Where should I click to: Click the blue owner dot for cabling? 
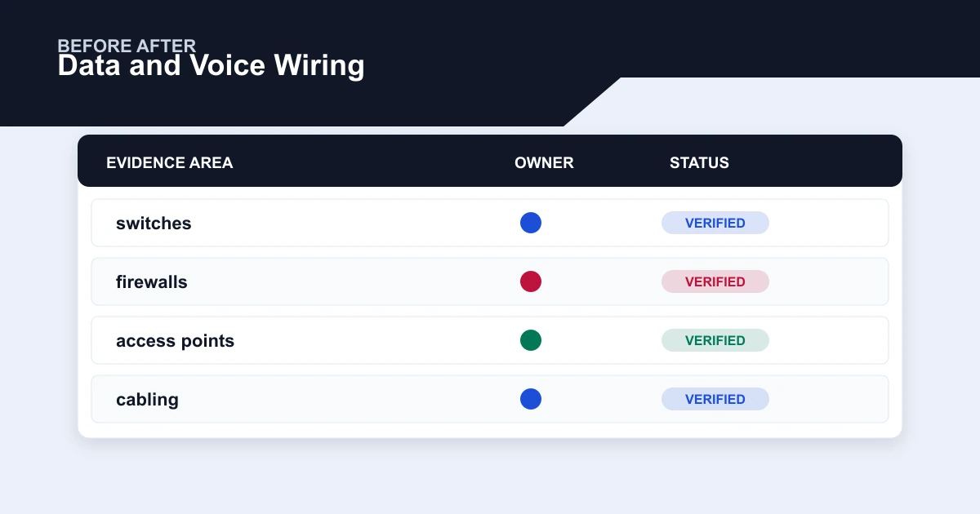(531, 399)
